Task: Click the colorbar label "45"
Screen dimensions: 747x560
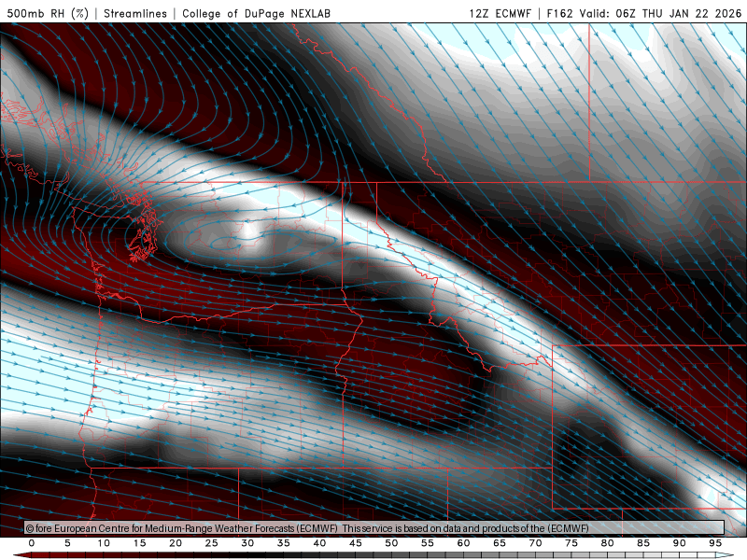Action: pyautogui.click(x=356, y=543)
